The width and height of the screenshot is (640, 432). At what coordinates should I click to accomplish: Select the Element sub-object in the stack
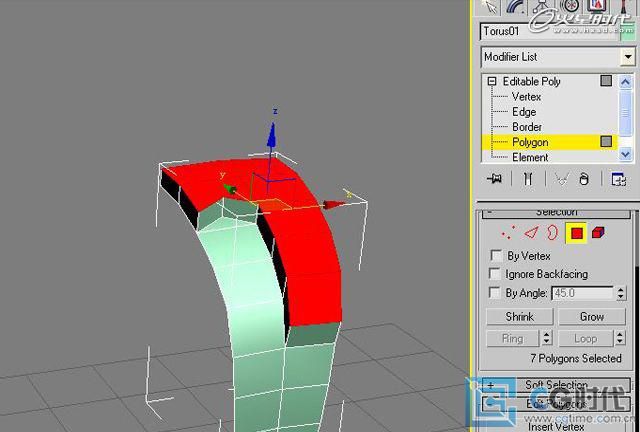(x=530, y=157)
